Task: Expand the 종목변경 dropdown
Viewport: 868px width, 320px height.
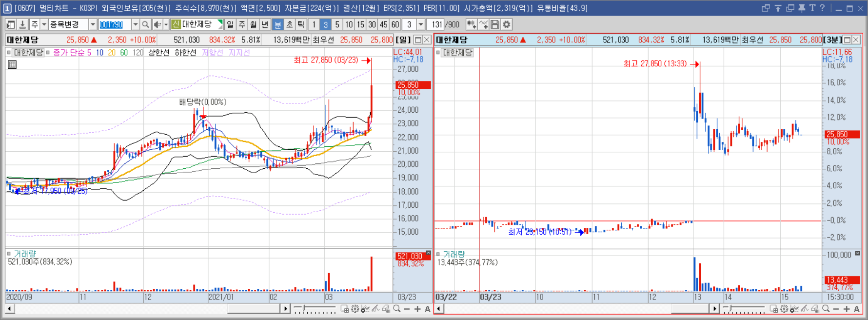Action: coord(93,24)
